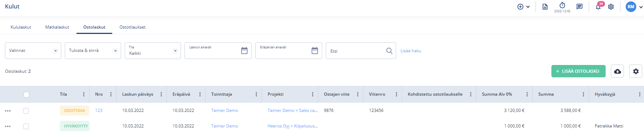Open the timer stopwatch icon
This screenshot has height=137, width=644.
click(x=562, y=5)
